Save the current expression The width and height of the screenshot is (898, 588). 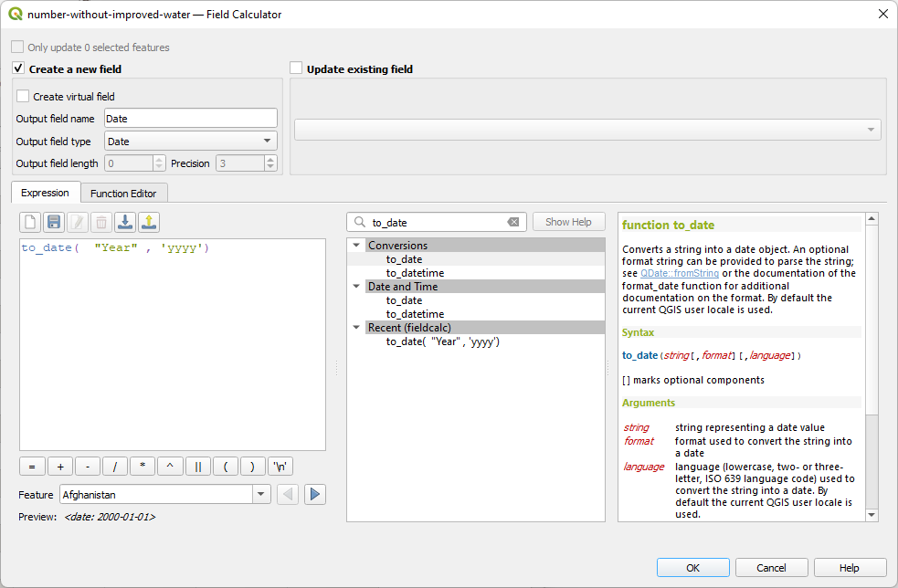pos(55,222)
